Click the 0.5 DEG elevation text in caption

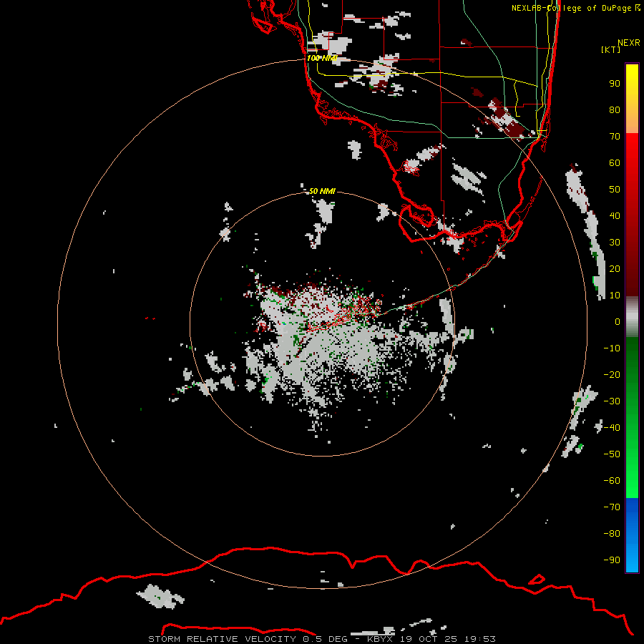(x=326, y=639)
